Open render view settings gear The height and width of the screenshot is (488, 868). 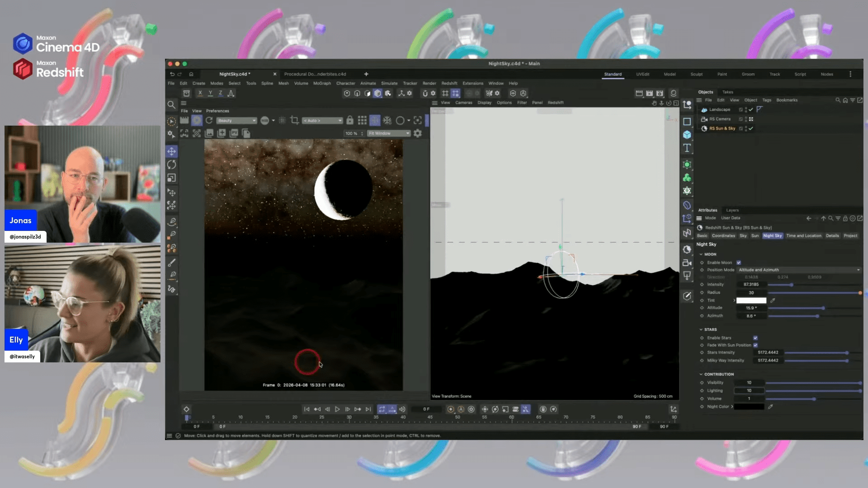click(418, 133)
